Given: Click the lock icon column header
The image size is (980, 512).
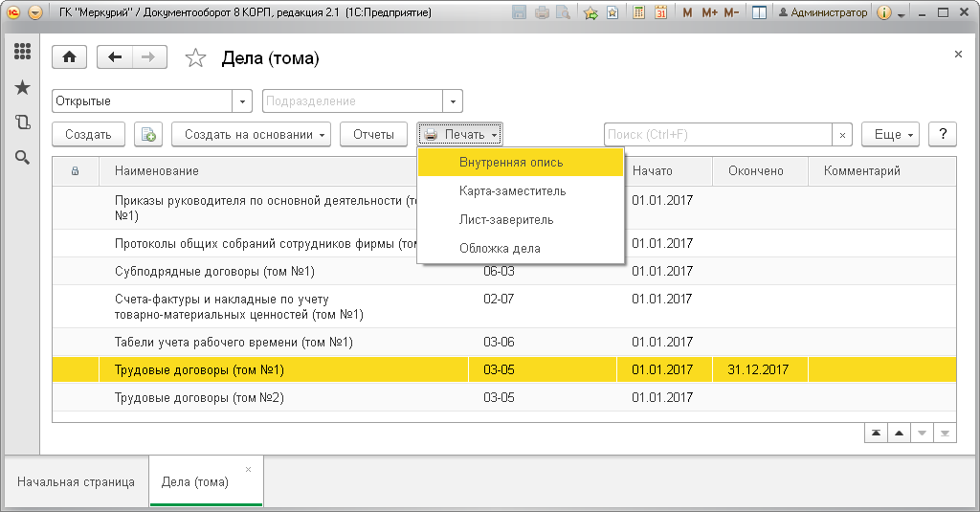Looking at the screenshot, I should 75,171.
